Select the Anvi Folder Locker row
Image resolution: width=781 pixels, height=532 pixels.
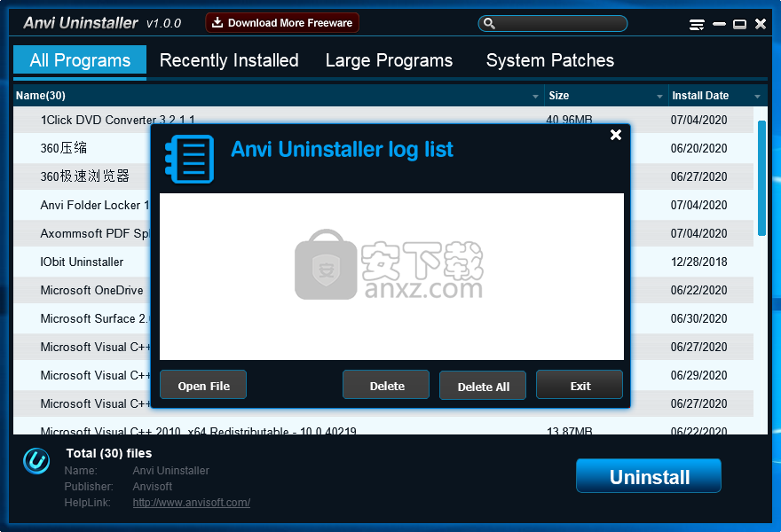point(383,205)
